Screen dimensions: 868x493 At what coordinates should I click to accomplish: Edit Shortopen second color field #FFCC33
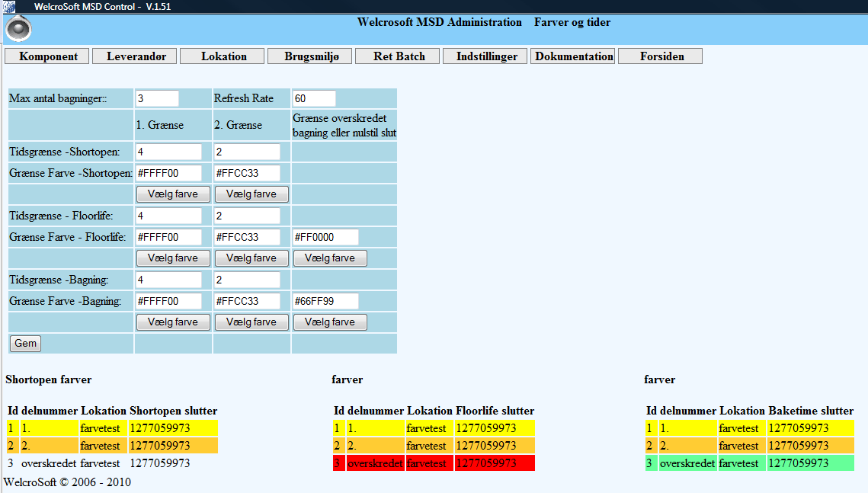tap(247, 173)
